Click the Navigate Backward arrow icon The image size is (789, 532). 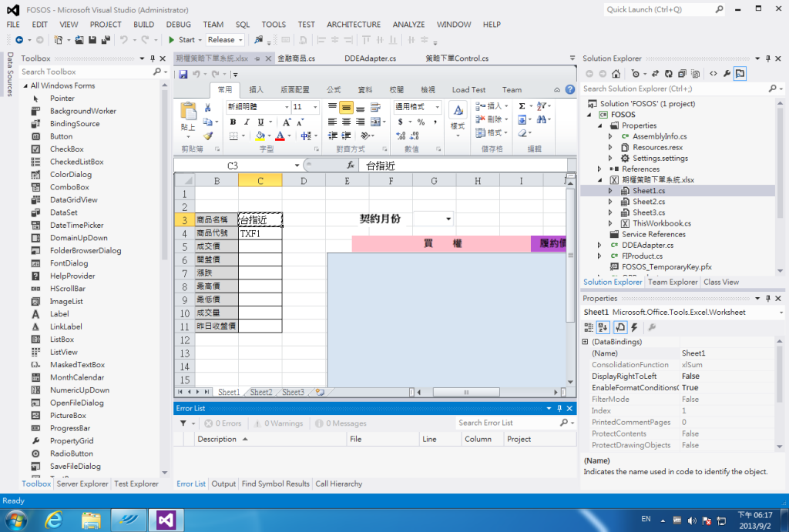click(19, 40)
